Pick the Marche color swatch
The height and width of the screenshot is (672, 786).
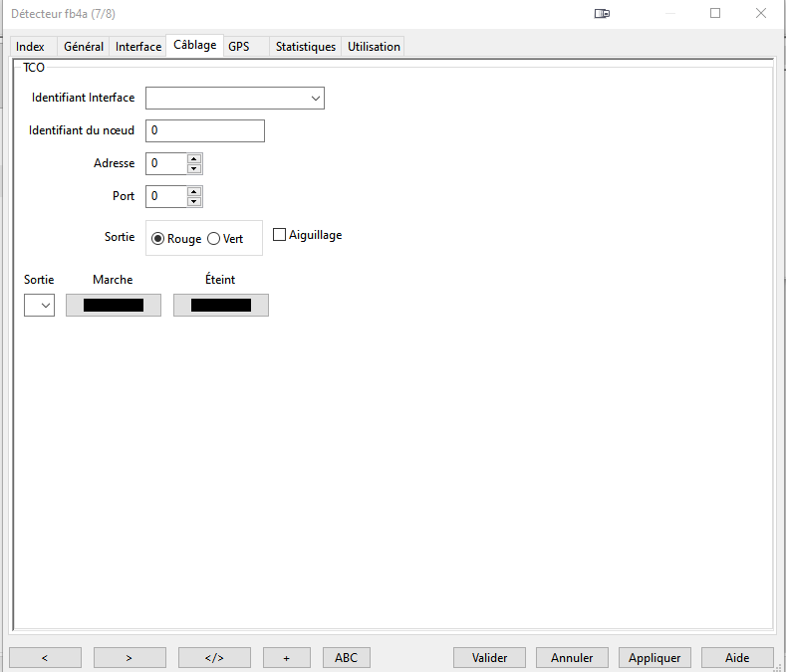(114, 306)
